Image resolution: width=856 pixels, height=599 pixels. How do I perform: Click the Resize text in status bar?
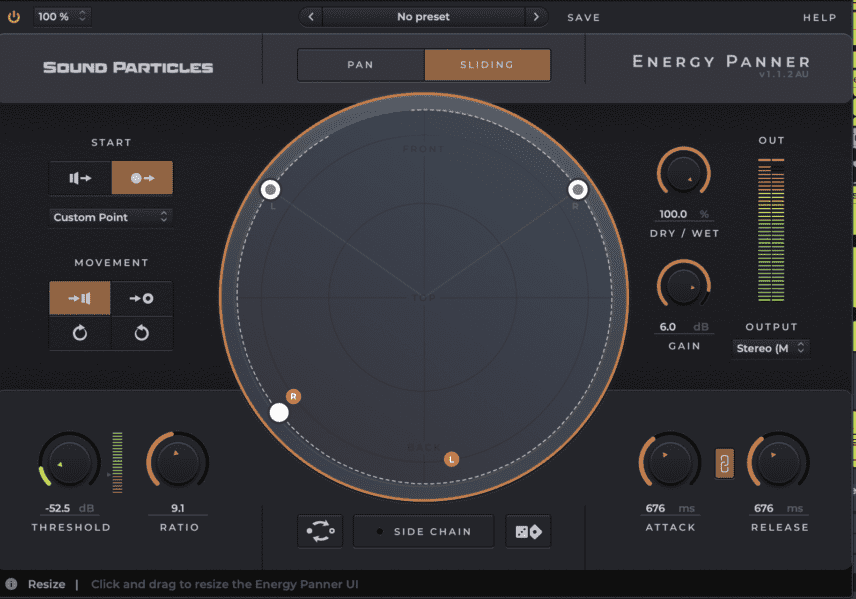[46, 584]
